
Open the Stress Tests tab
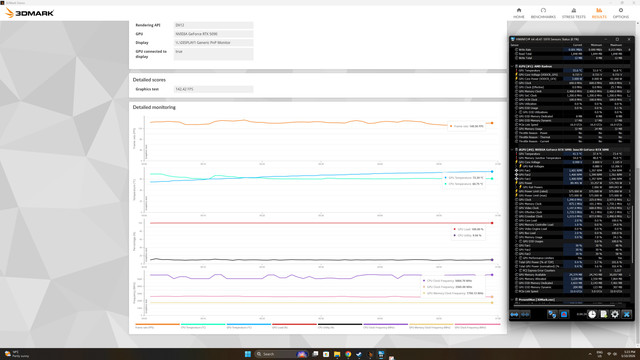point(573,13)
